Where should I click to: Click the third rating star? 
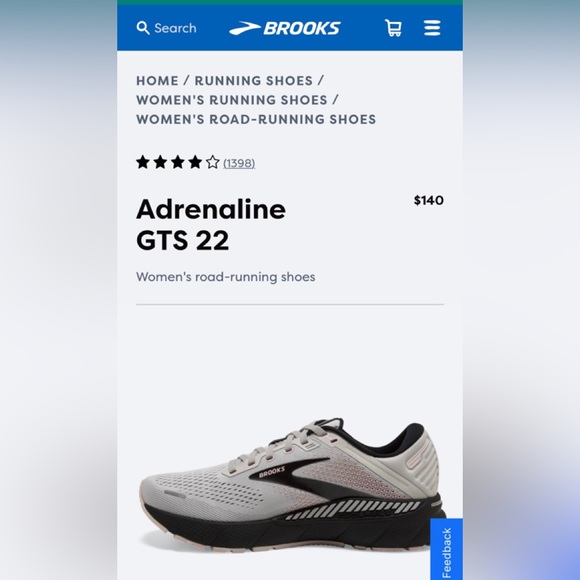click(178, 162)
